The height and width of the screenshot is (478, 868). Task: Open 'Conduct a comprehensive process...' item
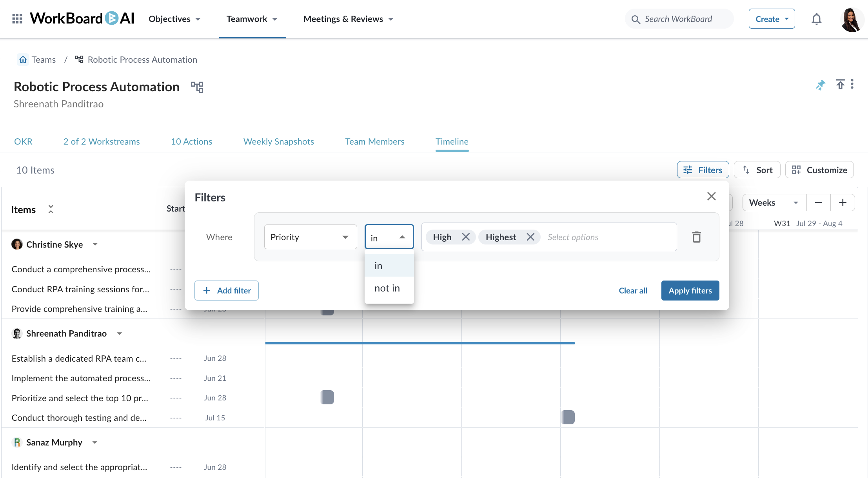81,269
